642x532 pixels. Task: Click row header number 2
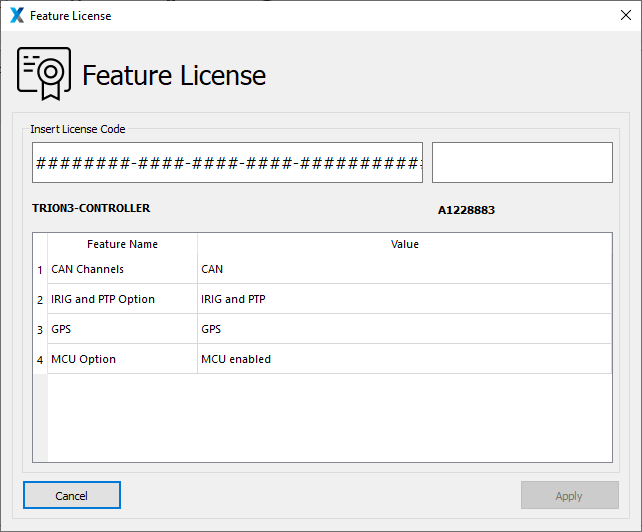pos(40,300)
